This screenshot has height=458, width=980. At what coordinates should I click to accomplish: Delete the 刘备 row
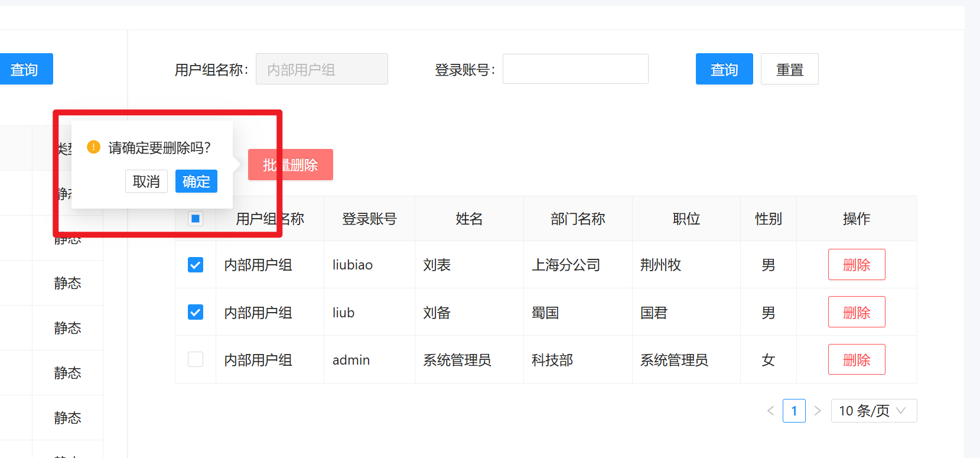[x=856, y=312]
